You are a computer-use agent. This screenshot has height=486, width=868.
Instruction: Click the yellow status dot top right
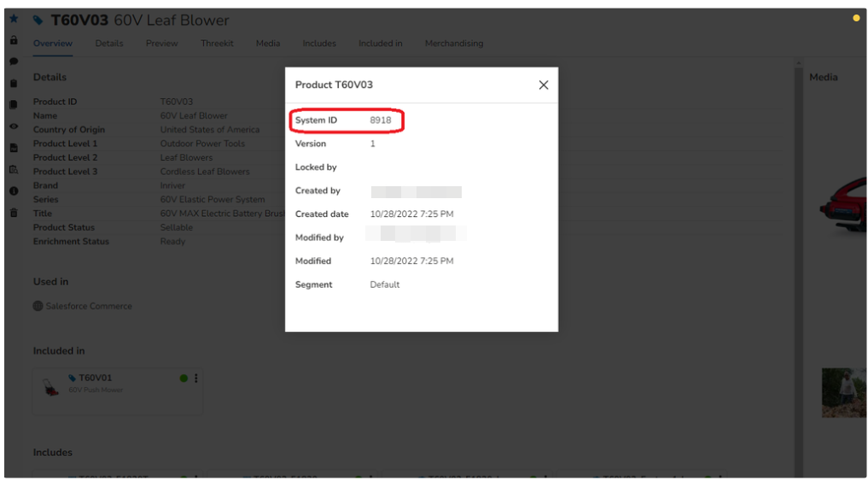tap(856, 18)
